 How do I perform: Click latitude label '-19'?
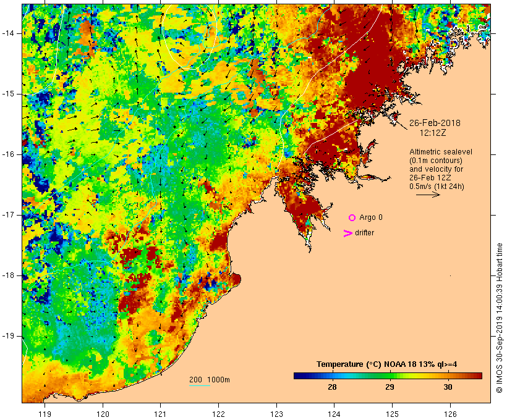8,336
